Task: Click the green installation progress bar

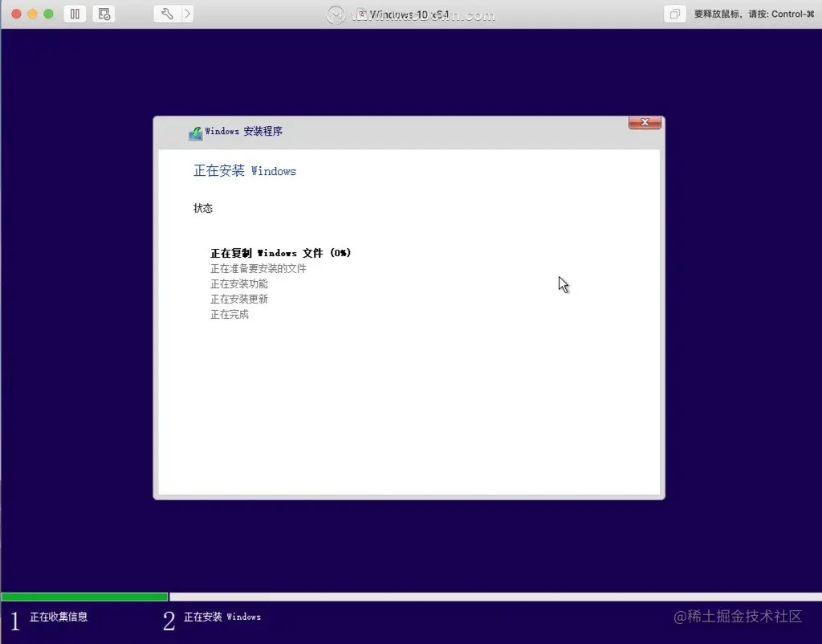Action: coord(84,597)
